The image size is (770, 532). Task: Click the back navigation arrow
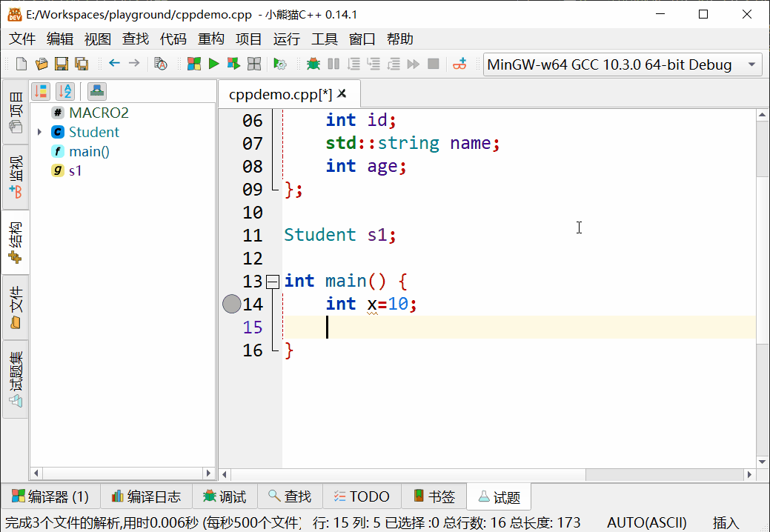click(x=114, y=64)
